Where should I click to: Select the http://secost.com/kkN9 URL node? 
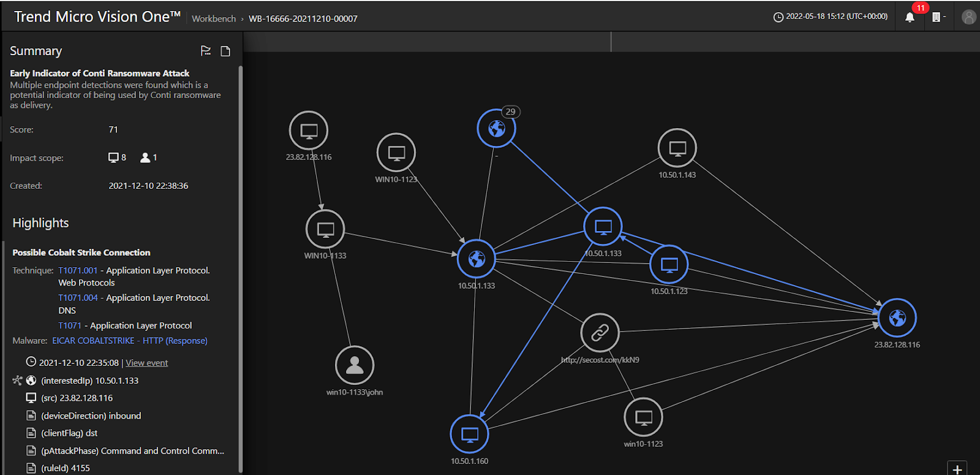600,333
